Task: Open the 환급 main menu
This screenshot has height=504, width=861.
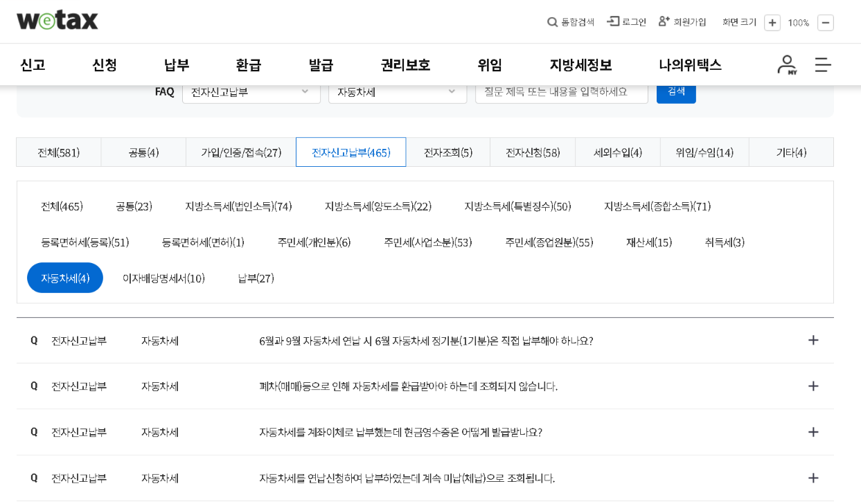Action: point(249,65)
